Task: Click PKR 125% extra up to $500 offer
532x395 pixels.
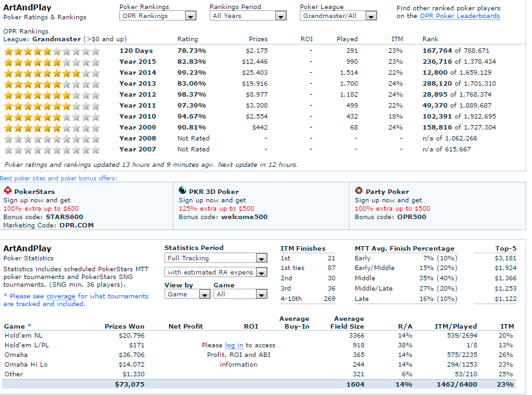Action: click(x=217, y=209)
